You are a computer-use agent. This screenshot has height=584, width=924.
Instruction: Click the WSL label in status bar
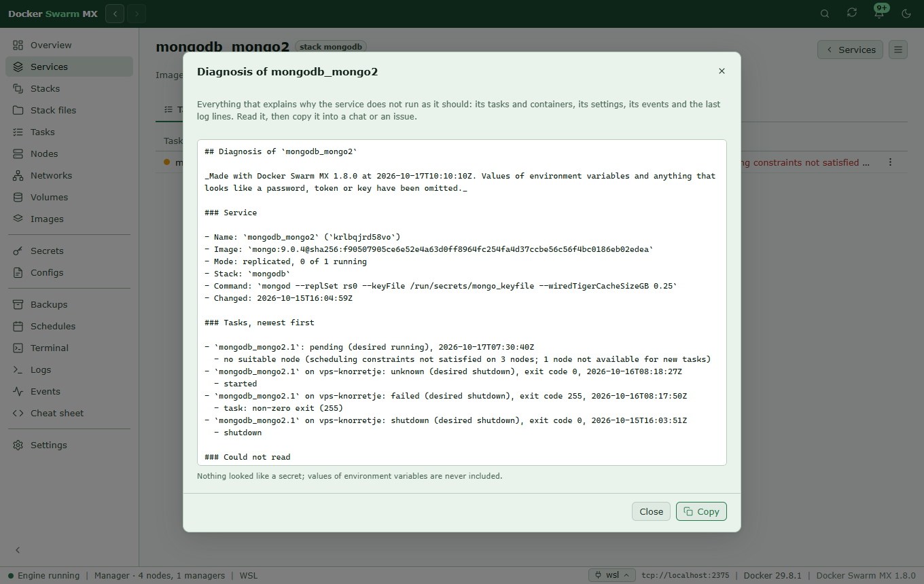249,575
